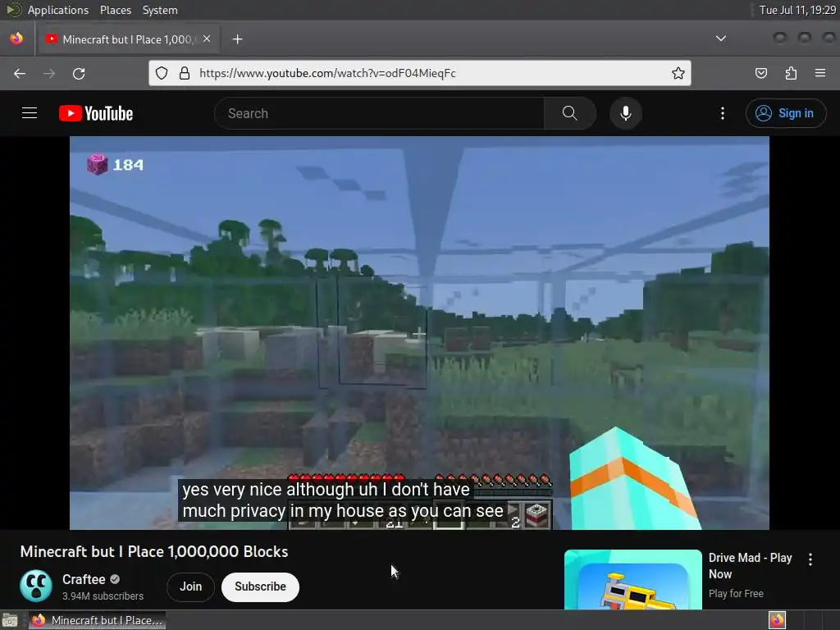The image size is (840, 630).
Task: Show desktop via bottom panel icon
Action: pos(10,620)
